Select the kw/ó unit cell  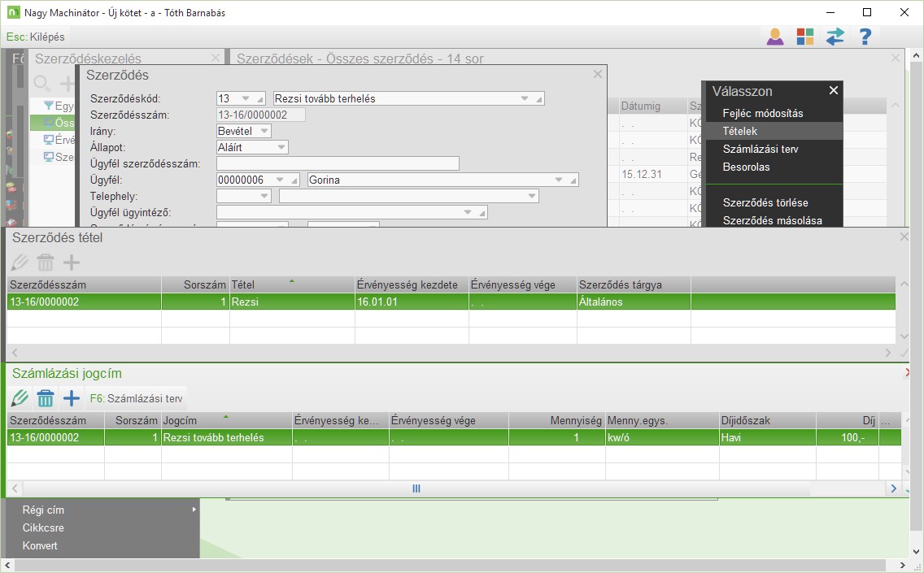[x=662, y=437]
